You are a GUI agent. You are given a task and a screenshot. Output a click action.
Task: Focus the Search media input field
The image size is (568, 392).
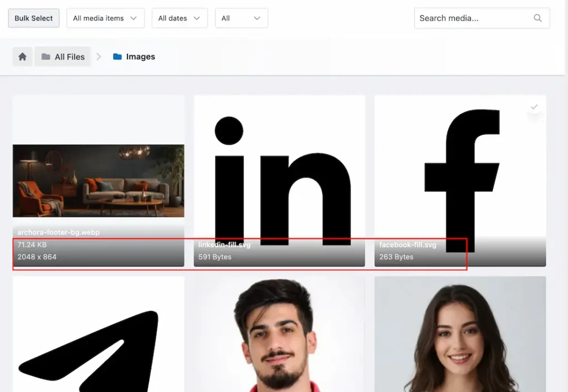(482, 18)
